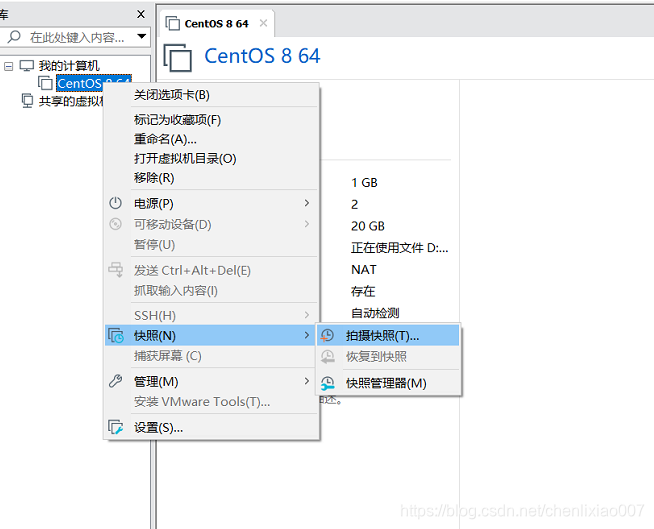Click the large VM icon beside title

coord(178,58)
